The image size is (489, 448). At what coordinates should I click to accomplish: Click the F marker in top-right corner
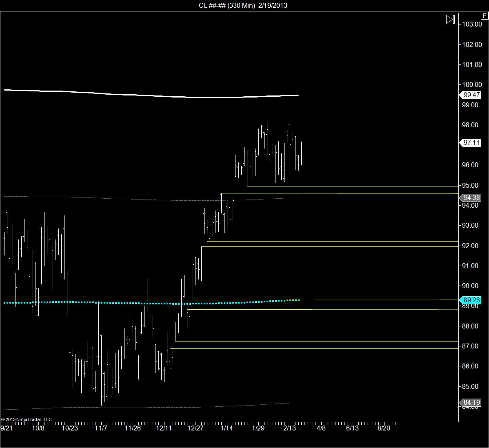485,16
